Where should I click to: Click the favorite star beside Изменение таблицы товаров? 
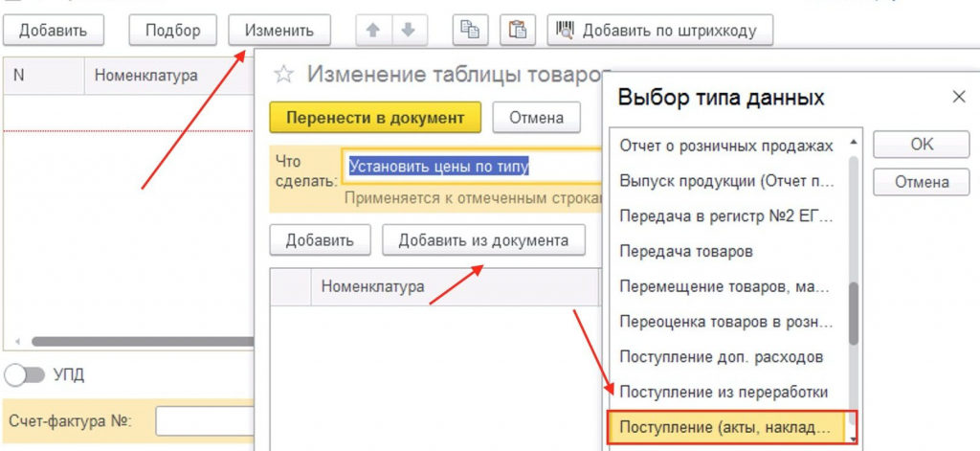click(x=283, y=75)
